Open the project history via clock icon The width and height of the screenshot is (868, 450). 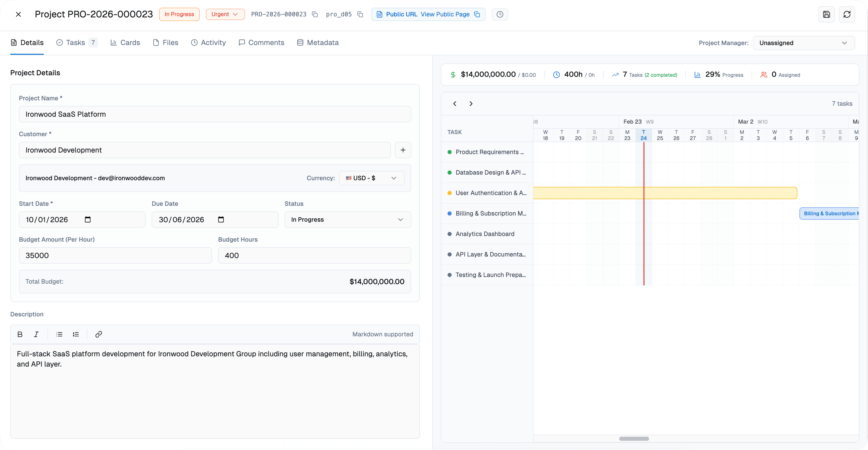tap(500, 14)
